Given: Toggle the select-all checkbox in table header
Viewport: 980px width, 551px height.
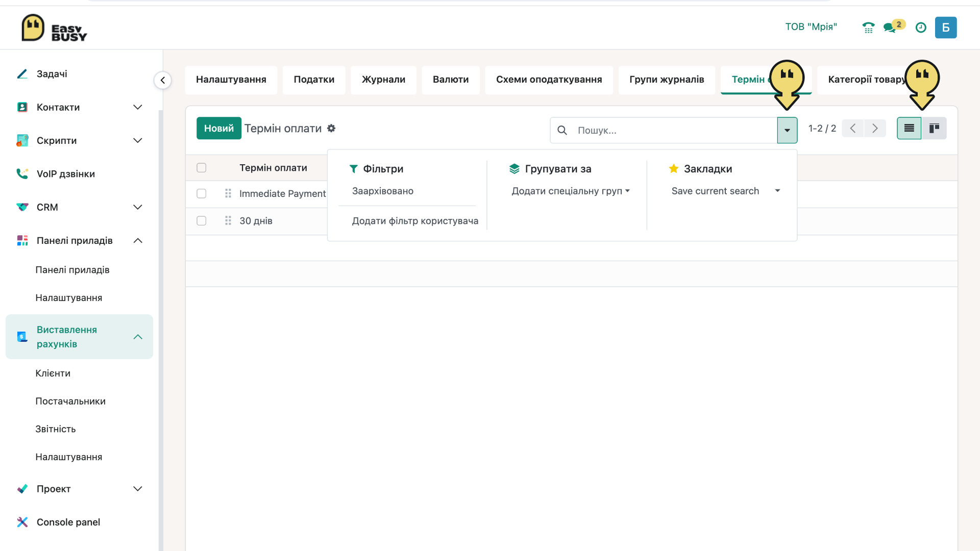Looking at the screenshot, I should pyautogui.click(x=202, y=167).
